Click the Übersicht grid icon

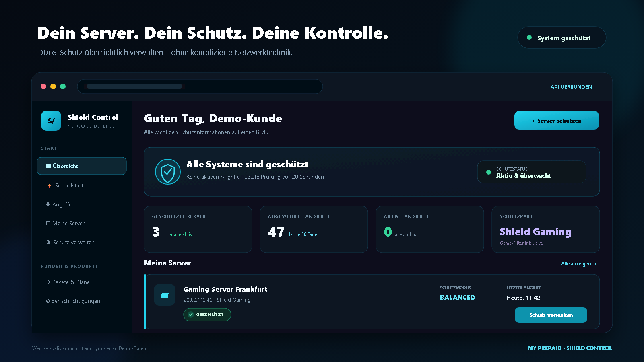[x=48, y=166]
